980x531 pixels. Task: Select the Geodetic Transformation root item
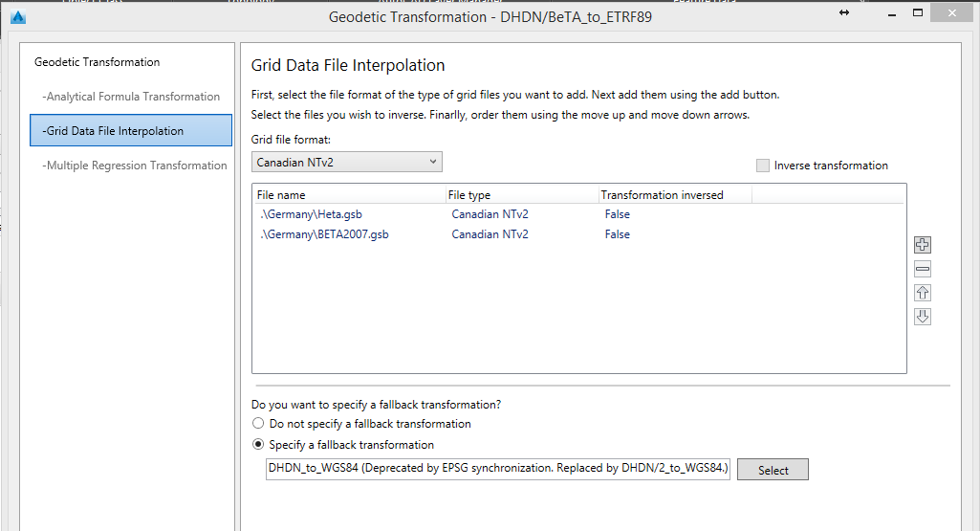97,62
